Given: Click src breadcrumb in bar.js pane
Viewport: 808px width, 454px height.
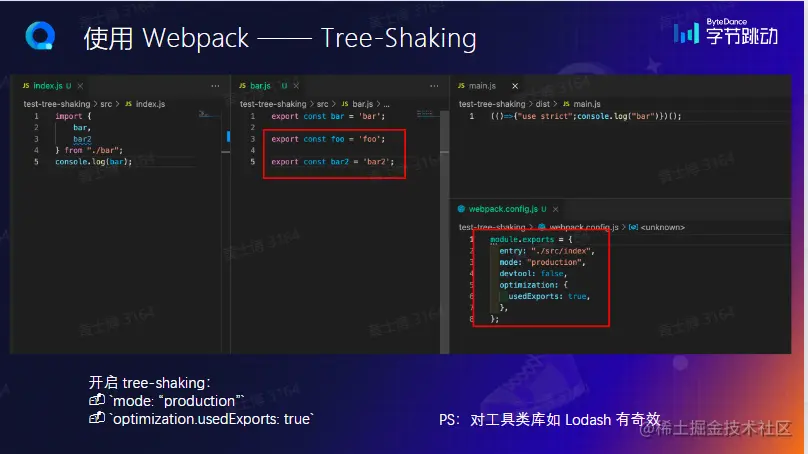Looking at the screenshot, I should [x=323, y=104].
